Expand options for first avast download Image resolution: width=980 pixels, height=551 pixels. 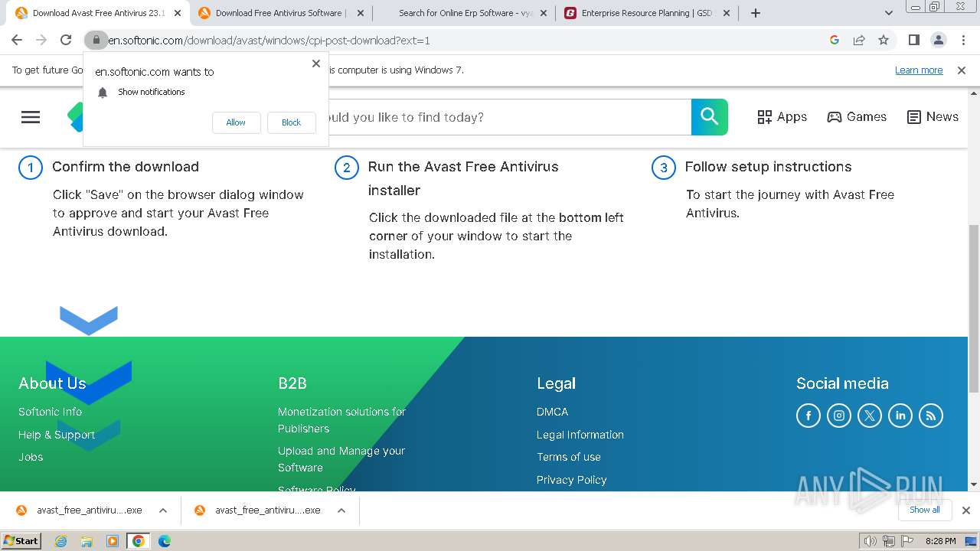tap(163, 510)
